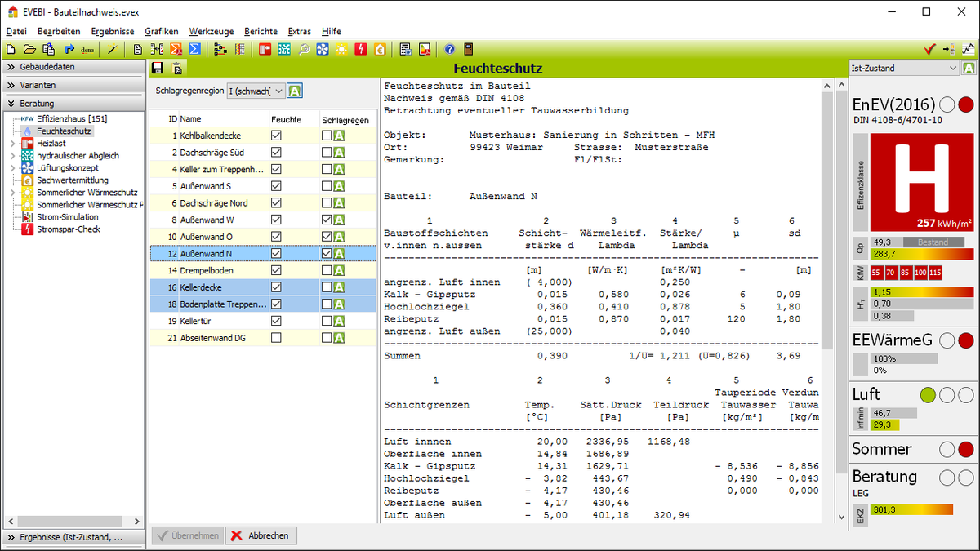The height and width of the screenshot is (551, 980).
Task: Click the dena toolbar icon
Action: 87,49
